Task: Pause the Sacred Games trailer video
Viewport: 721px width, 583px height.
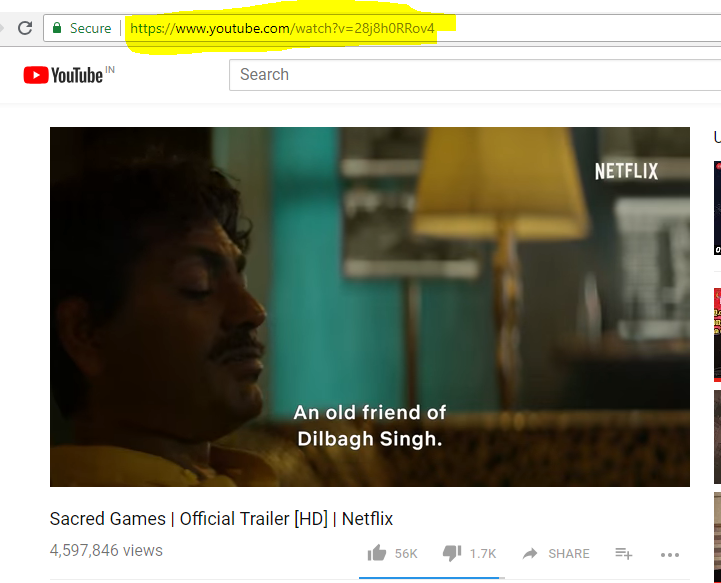Action: click(x=370, y=307)
